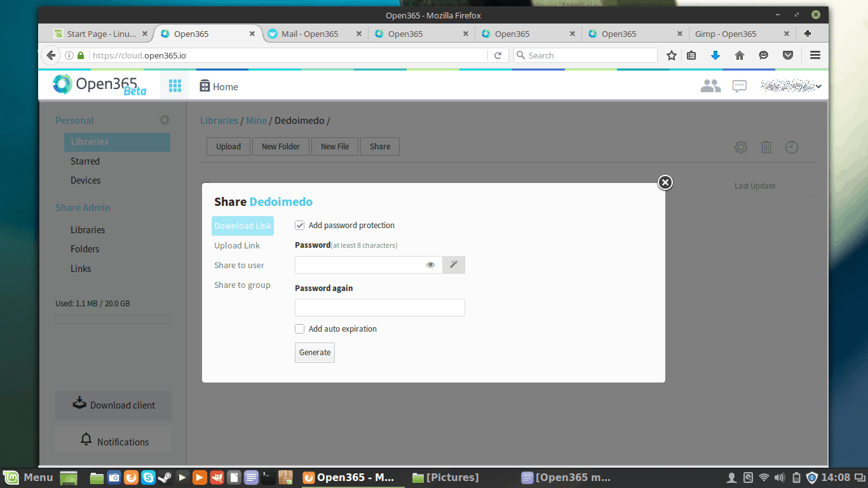Enable Add auto expiration

(x=300, y=329)
